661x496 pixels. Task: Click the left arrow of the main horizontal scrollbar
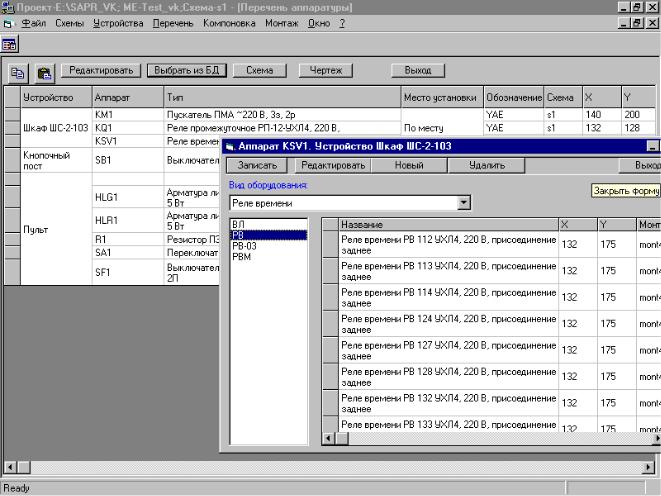(x=10, y=467)
